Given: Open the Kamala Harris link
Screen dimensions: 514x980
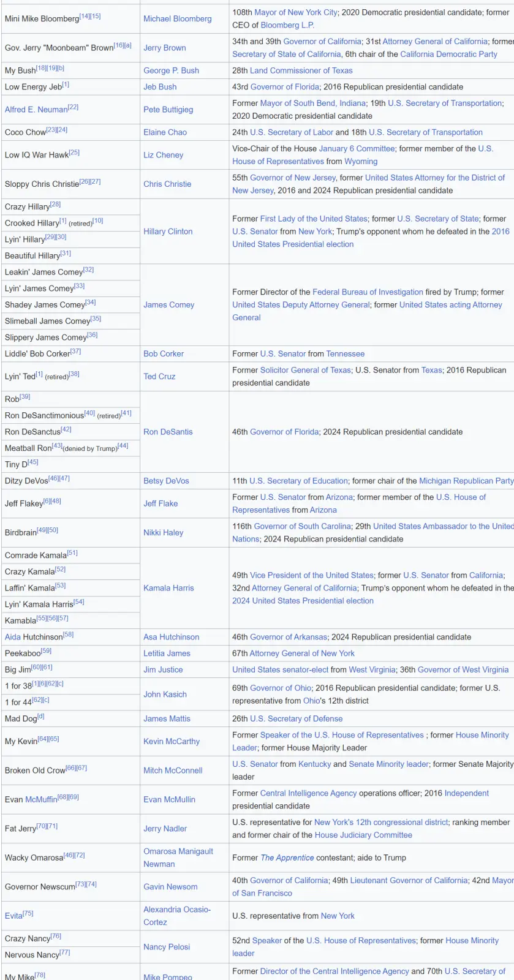Looking at the screenshot, I should [x=168, y=588].
